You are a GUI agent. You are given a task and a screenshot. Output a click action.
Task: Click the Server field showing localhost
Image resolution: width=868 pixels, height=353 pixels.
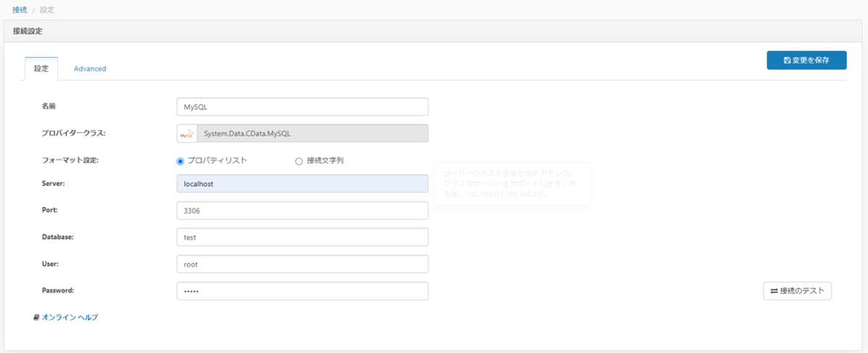[x=302, y=184]
